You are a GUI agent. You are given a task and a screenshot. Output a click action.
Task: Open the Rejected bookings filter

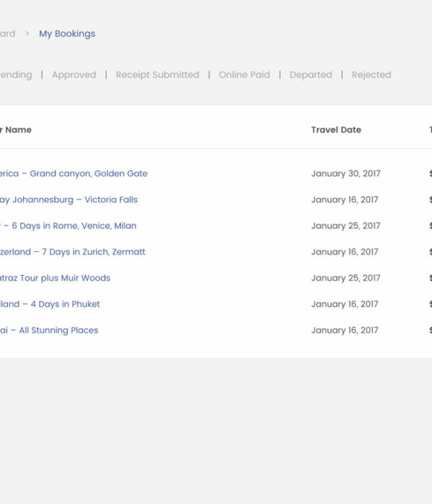point(371,75)
